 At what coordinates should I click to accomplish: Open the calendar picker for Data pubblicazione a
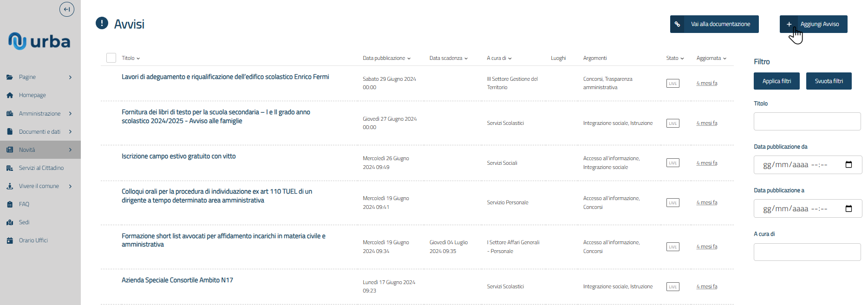click(x=848, y=209)
